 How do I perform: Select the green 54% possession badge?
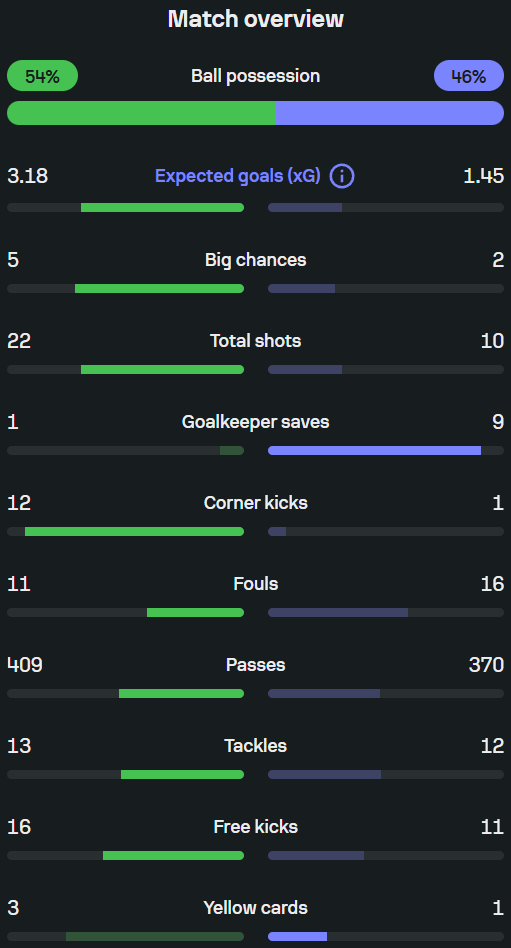click(x=42, y=76)
